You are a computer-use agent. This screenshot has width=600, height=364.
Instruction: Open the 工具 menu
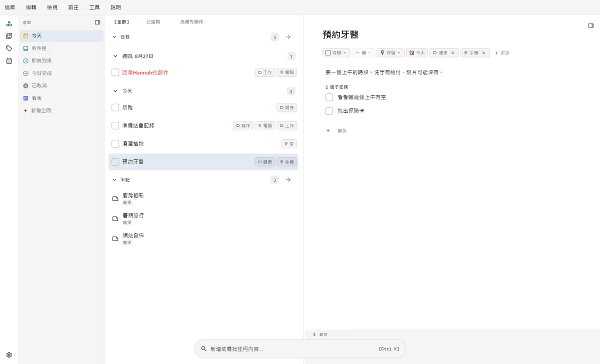[94, 7]
